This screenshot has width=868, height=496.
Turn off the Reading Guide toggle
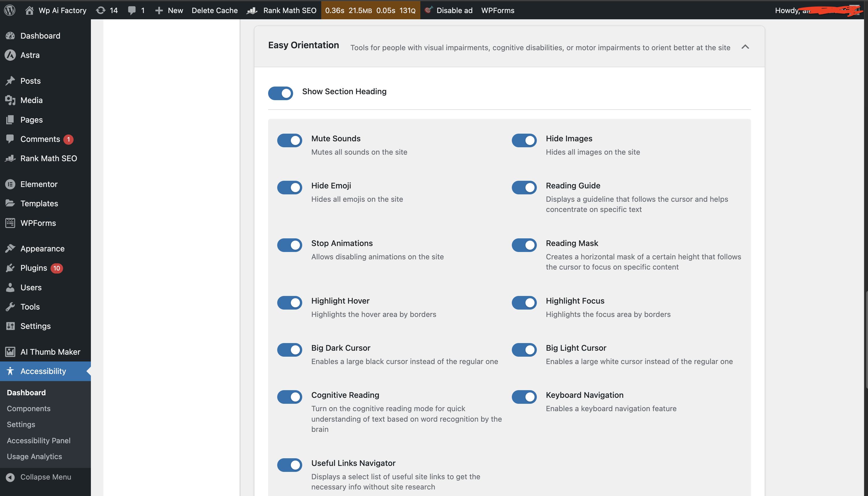[x=524, y=187]
